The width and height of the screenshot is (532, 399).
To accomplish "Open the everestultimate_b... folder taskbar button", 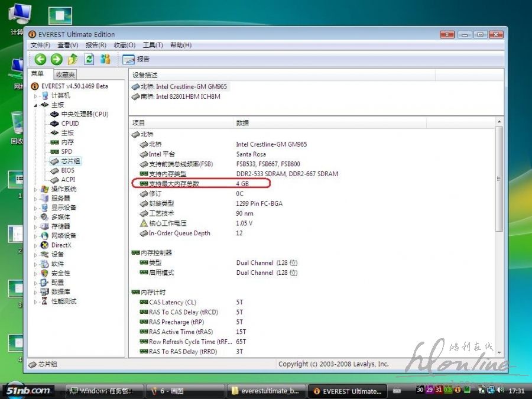I will (x=266, y=391).
